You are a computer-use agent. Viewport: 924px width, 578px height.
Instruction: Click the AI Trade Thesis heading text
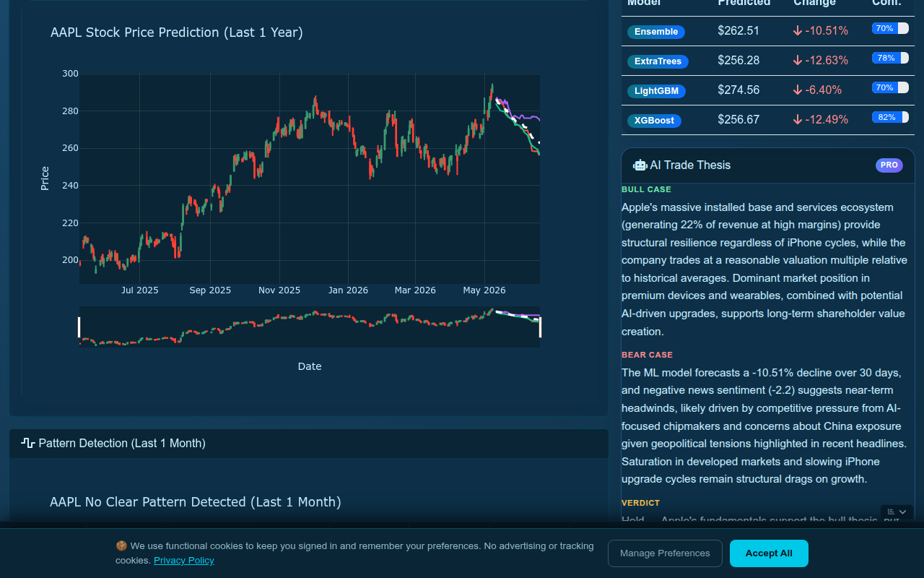(690, 165)
